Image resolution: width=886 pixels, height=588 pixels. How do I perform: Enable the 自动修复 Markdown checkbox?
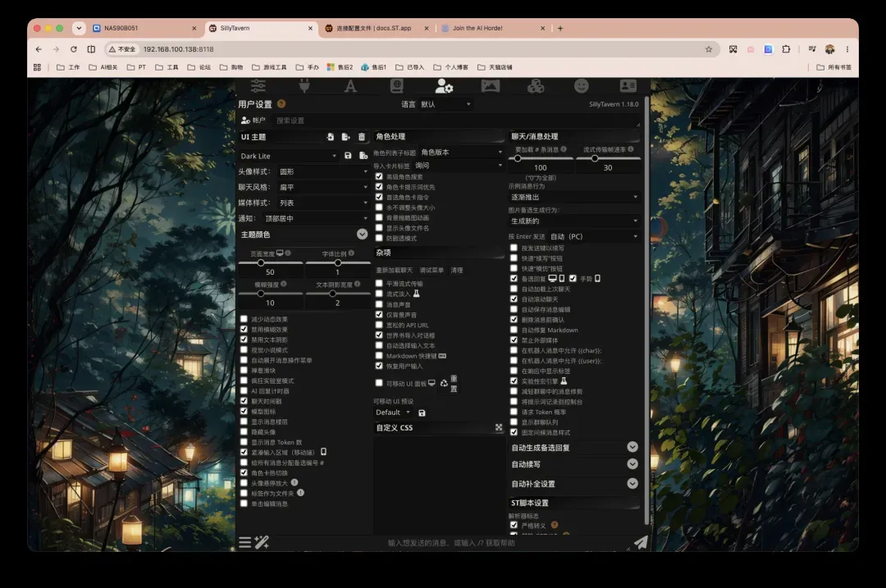tap(514, 330)
